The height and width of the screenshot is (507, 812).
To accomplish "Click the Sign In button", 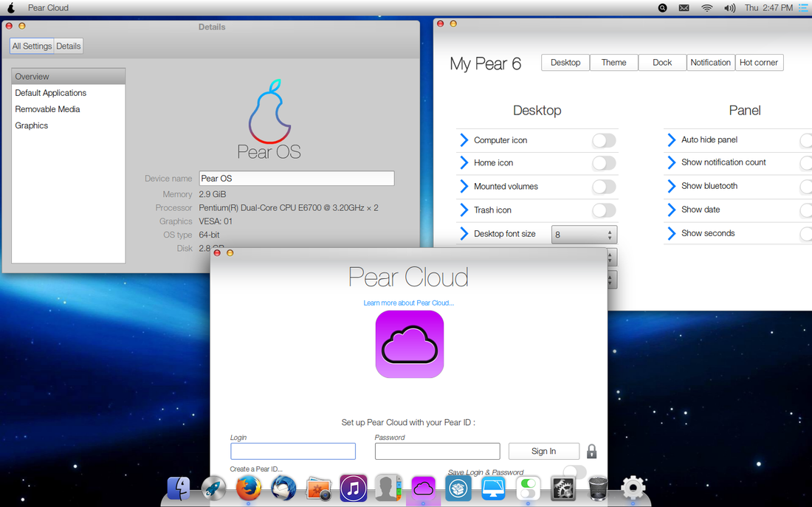I will coord(544,451).
